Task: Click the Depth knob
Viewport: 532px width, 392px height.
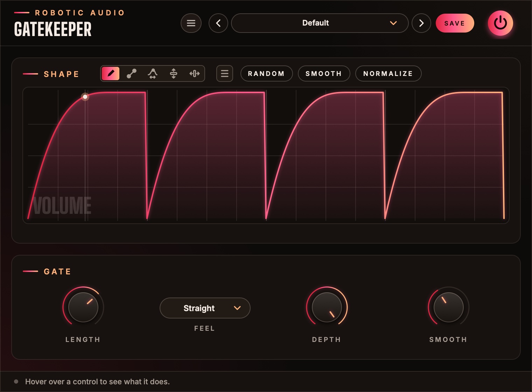Action: point(327,307)
